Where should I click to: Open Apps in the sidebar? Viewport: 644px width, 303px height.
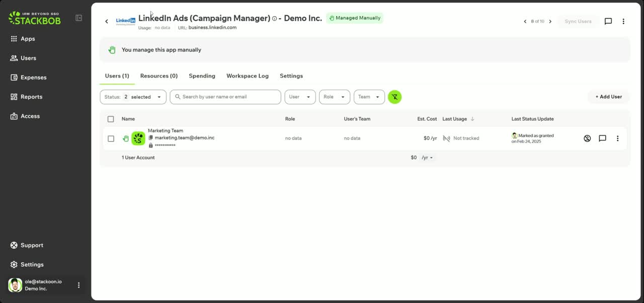(x=23, y=39)
